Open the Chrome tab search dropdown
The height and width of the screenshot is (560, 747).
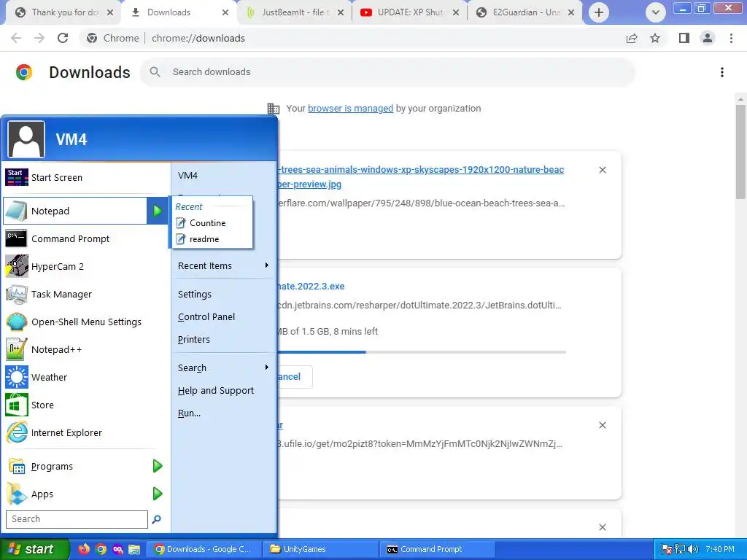coord(656,12)
